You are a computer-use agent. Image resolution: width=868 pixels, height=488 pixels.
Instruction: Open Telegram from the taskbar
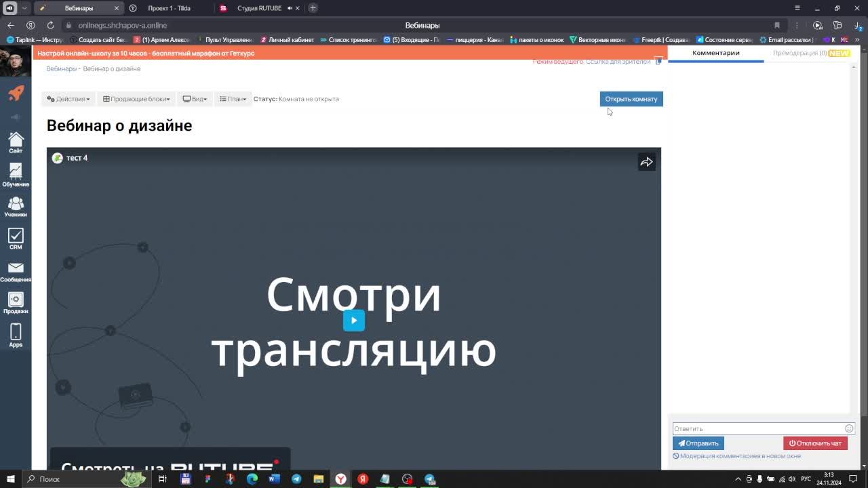point(296,479)
